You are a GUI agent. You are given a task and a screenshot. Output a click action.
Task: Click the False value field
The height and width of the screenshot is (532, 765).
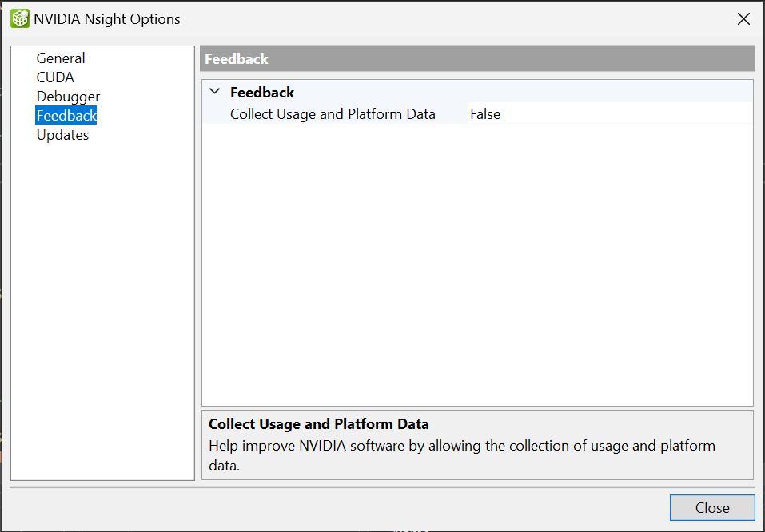pyautogui.click(x=609, y=113)
